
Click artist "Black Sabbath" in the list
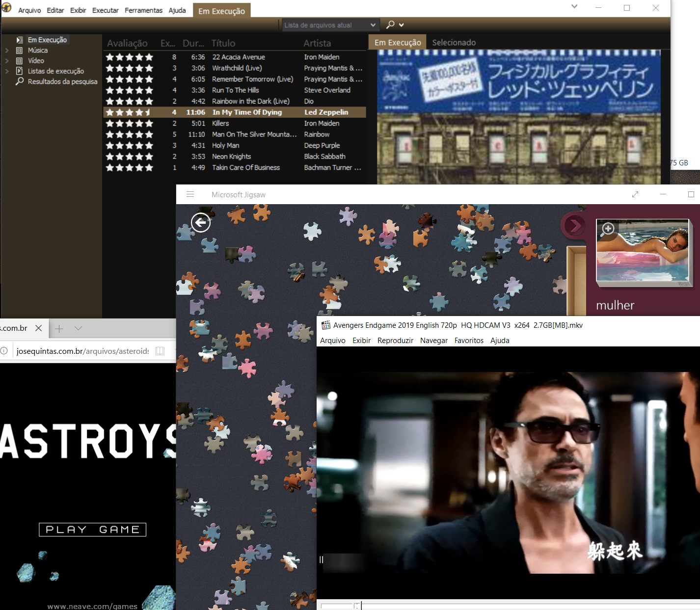325,157
